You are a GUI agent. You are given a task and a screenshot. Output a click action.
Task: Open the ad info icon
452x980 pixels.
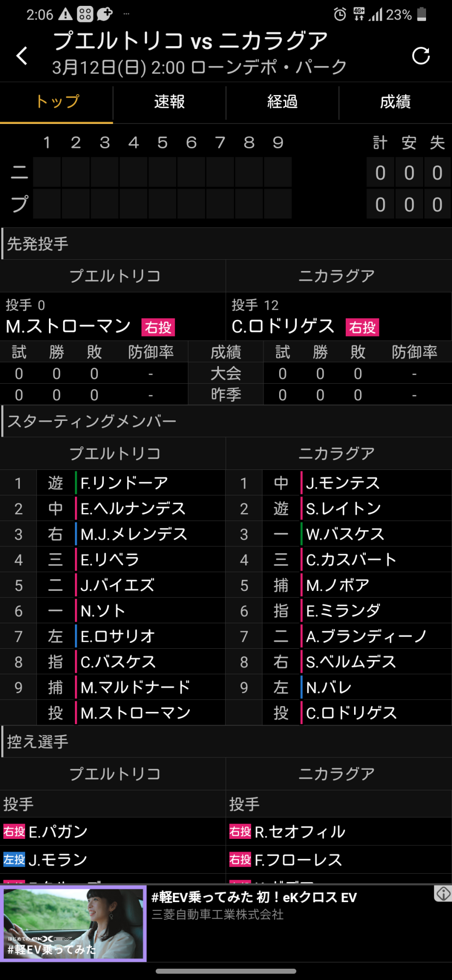pyautogui.click(x=443, y=894)
